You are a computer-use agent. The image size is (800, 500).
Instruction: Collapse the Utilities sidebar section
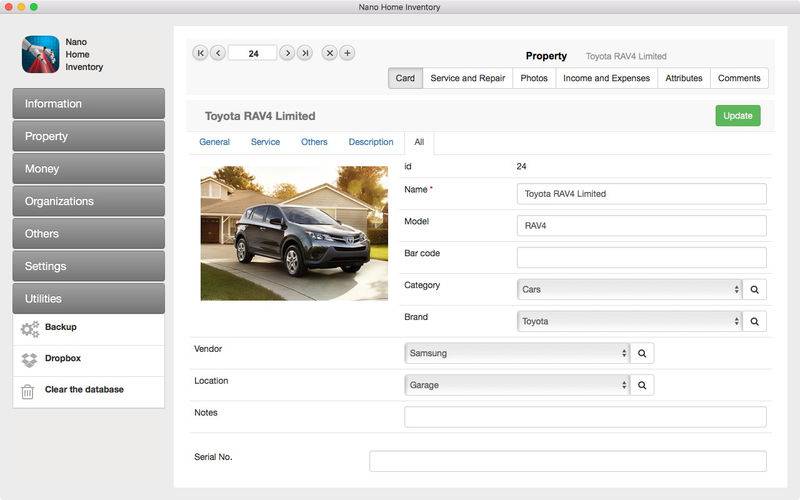89,298
